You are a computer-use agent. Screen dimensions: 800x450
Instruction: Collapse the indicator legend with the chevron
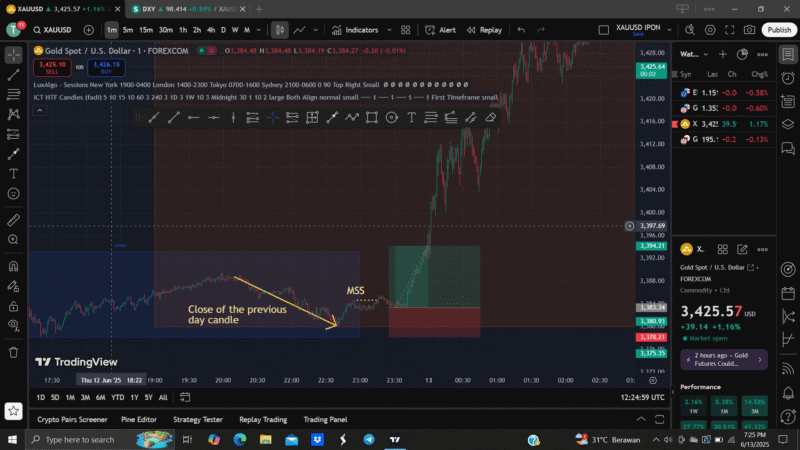point(39,110)
